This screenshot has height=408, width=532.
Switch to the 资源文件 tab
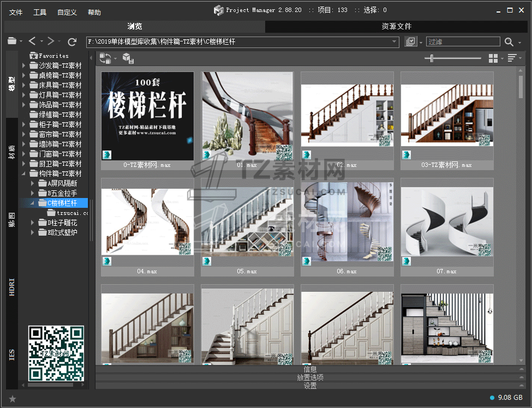[396, 26]
